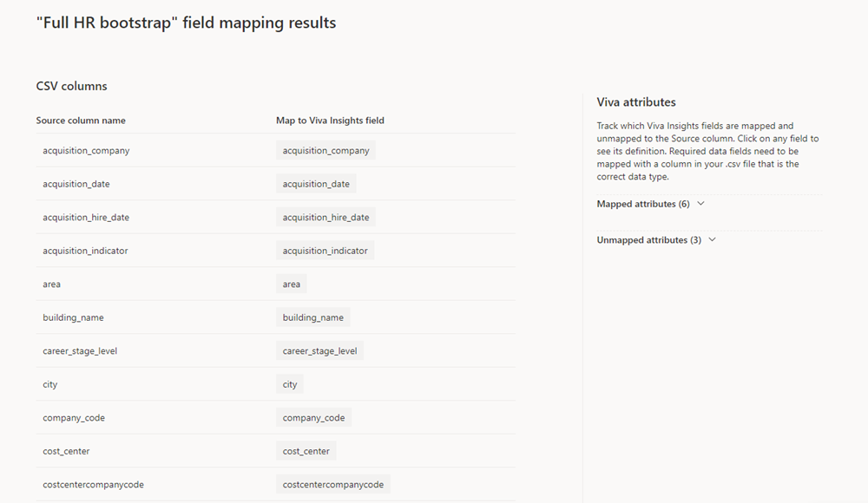Open the building_name mapped field
The image size is (868, 503).
(312, 317)
